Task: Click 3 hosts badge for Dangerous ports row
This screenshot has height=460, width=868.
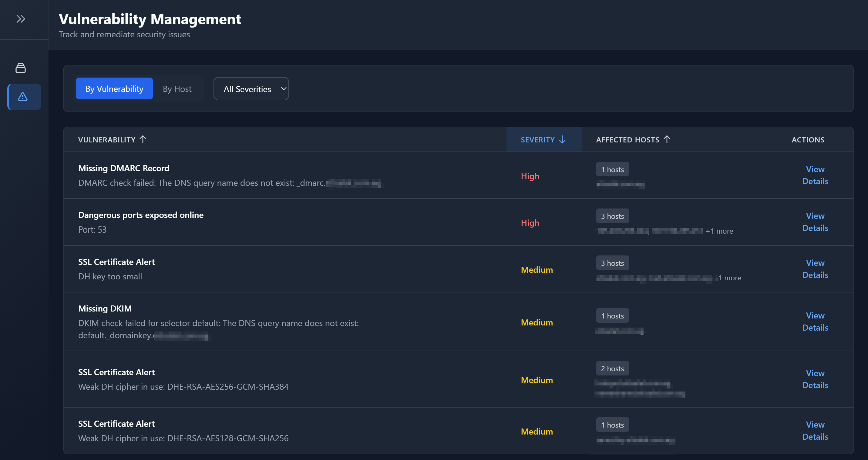Action: pos(612,216)
